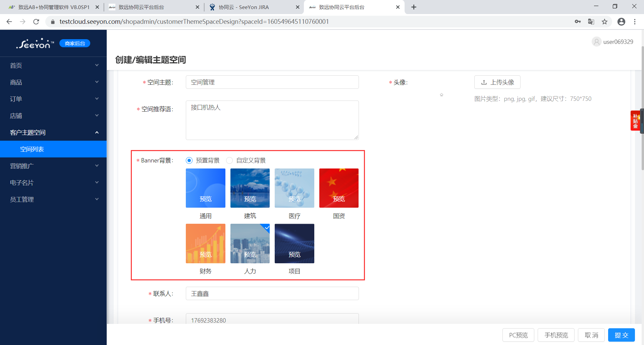
Task: Click the padlock site info icon
Action: pyautogui.click(x=53, y=22)
